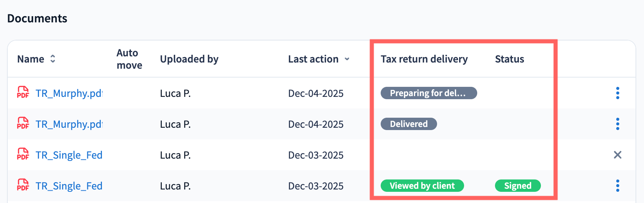Click the Preparing for del... status badge
The image size is (644, 203).
click(x=429, y=93)
